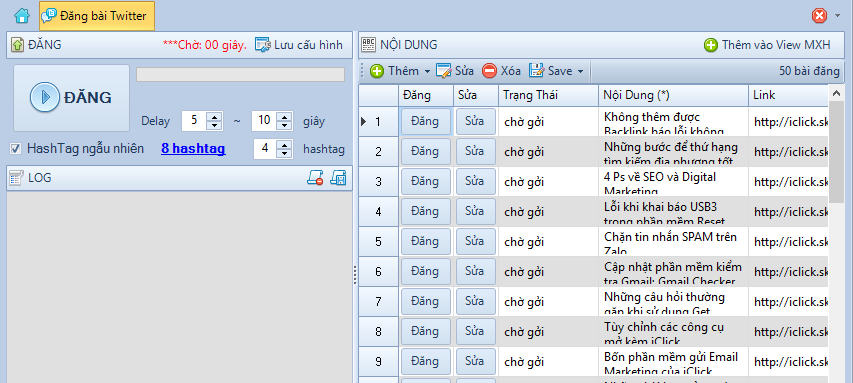Save the log using the LOG disk icon
Screen dimensions: 853x383
point(339,177)
